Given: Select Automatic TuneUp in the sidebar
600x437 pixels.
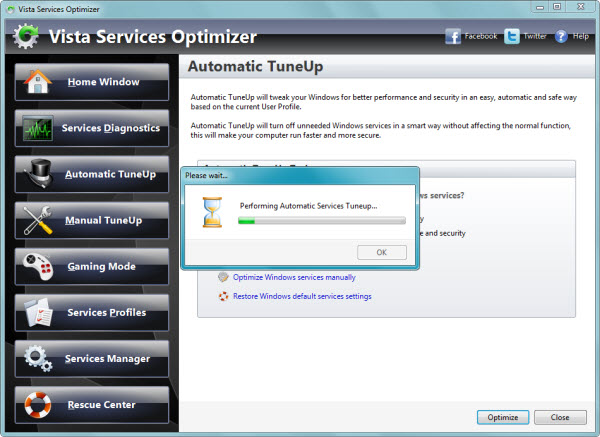Looking at the screenshot, I should click(91, 174).
